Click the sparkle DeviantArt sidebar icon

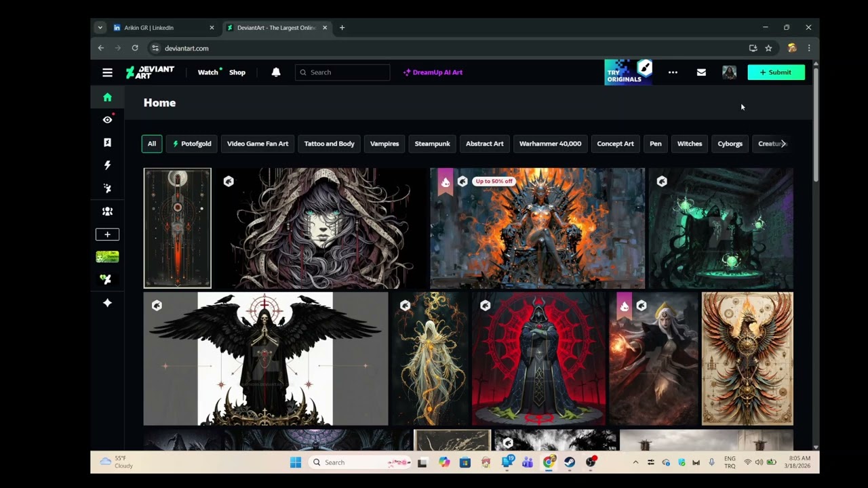tap(107, 188)
